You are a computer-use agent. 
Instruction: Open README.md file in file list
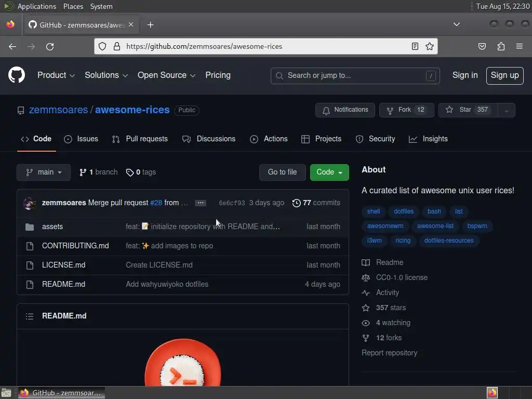coord(63,284)
